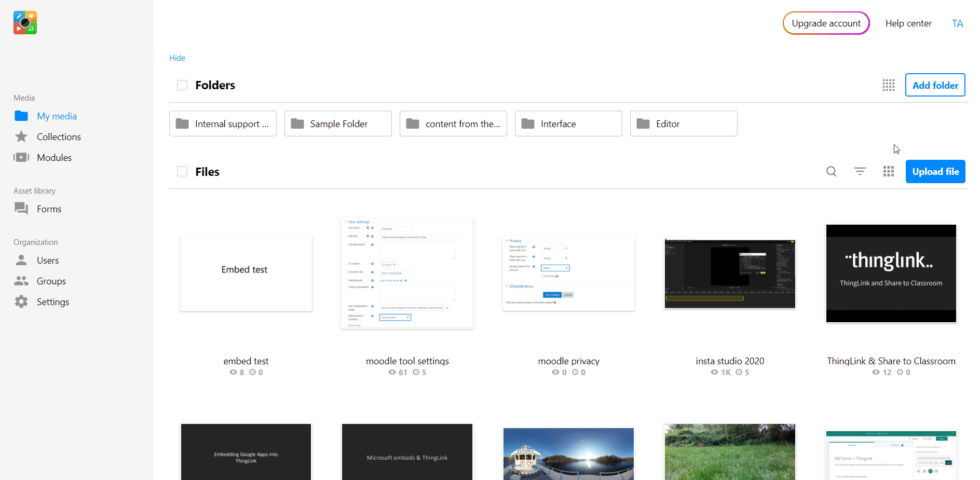Click views eye icon under embed test

233,373
